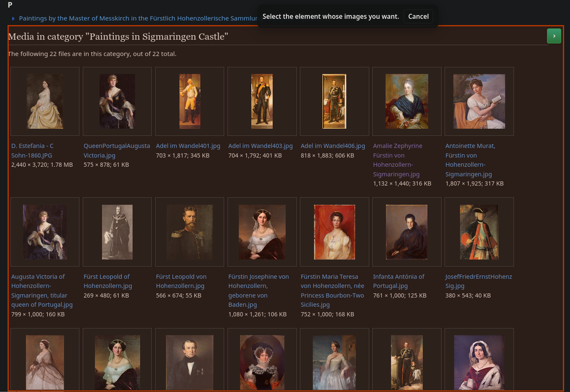Open the Fürstin Josephine von Hohenzollern file link
Screen dimensions: 570x392
pyautogui.click(x=258, y=290)
